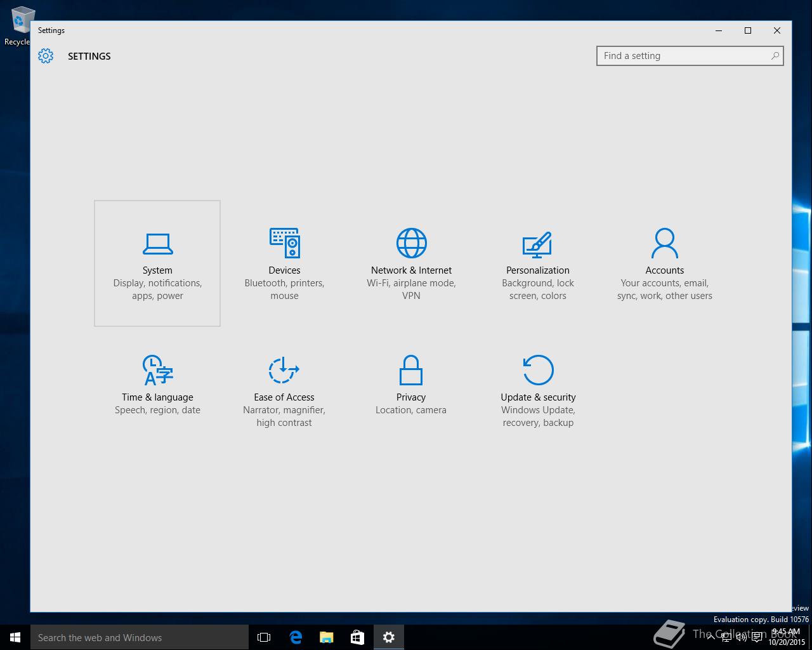This screenshot has height=650, width=812.
Task: Click 'Your accounts, email, sync' description
Action: (665, 289)
